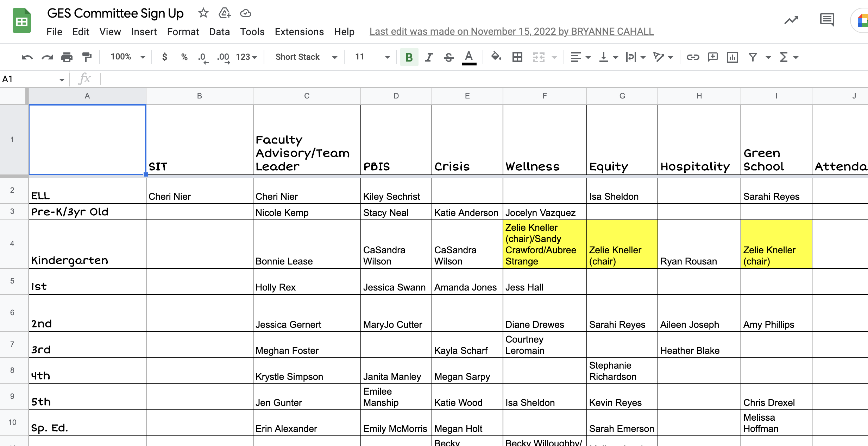868x446 pixels.
Task: Star this spreadsheet document
Action: tap(203, 13)
